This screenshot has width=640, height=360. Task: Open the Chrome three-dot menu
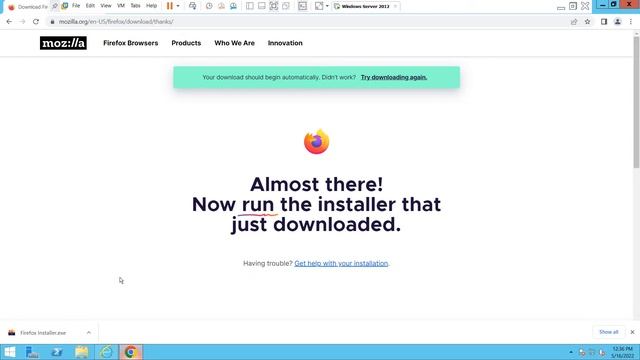pyautogui.click(x=631, y=22)
